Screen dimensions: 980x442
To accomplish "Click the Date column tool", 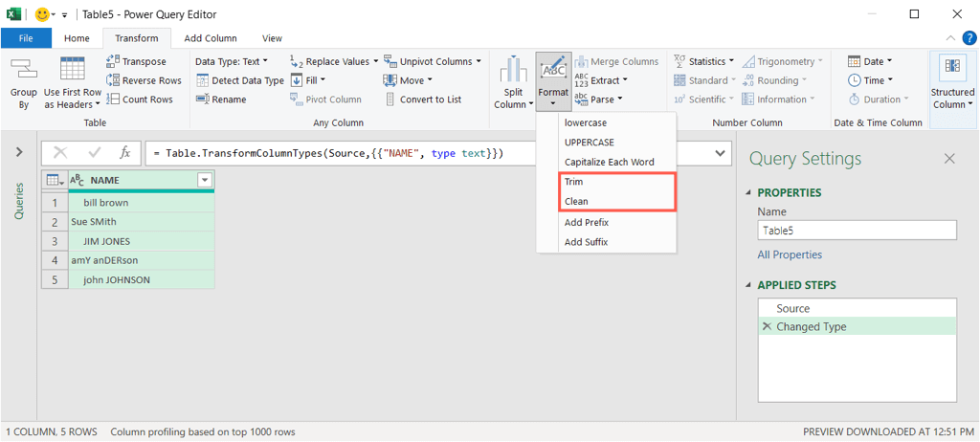I will pos(869,61).
